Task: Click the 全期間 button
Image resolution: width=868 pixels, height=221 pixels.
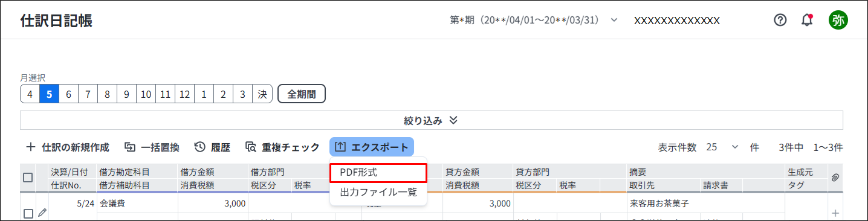Action: coord(302,94)
